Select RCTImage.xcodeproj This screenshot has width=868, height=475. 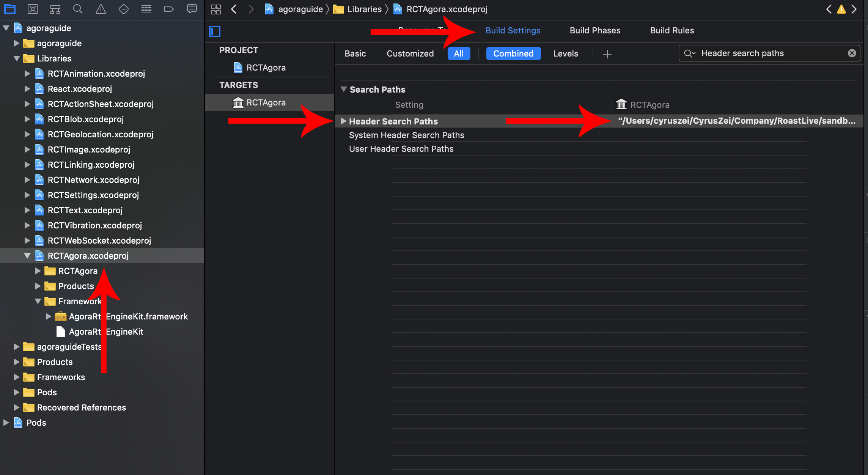coord(89,149)
